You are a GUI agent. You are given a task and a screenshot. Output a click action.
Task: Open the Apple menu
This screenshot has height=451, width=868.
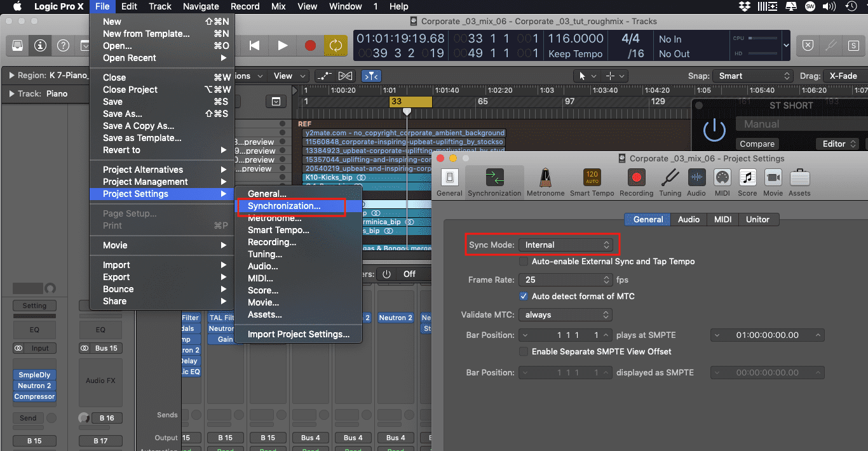(17, 6)
